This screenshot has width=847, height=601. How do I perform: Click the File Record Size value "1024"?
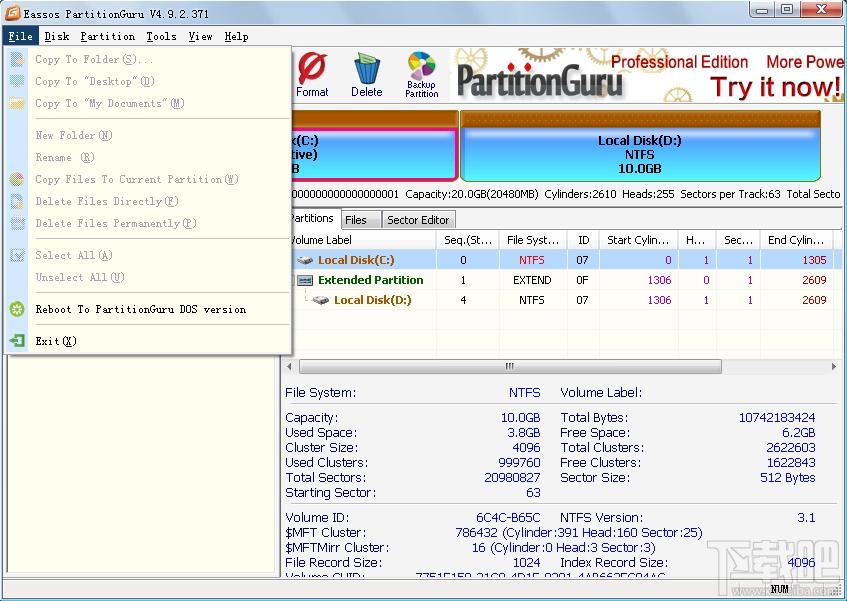click(x=527, y=563)
